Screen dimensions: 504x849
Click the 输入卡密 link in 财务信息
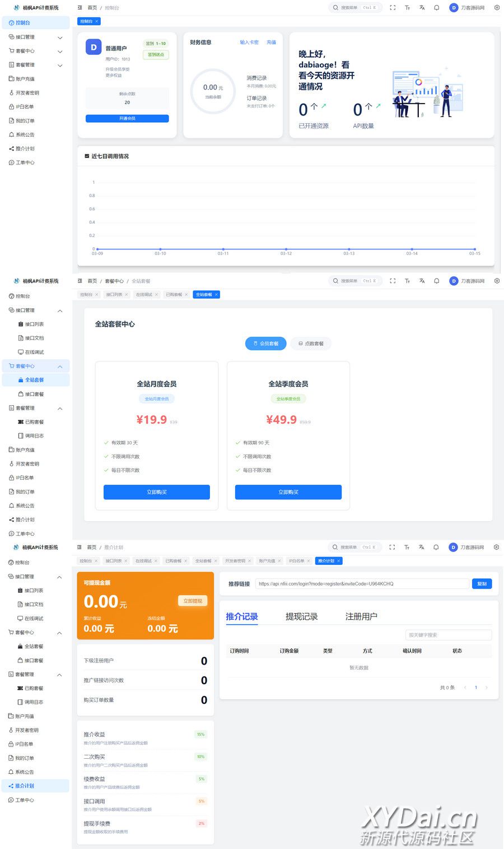coord(249,43)
